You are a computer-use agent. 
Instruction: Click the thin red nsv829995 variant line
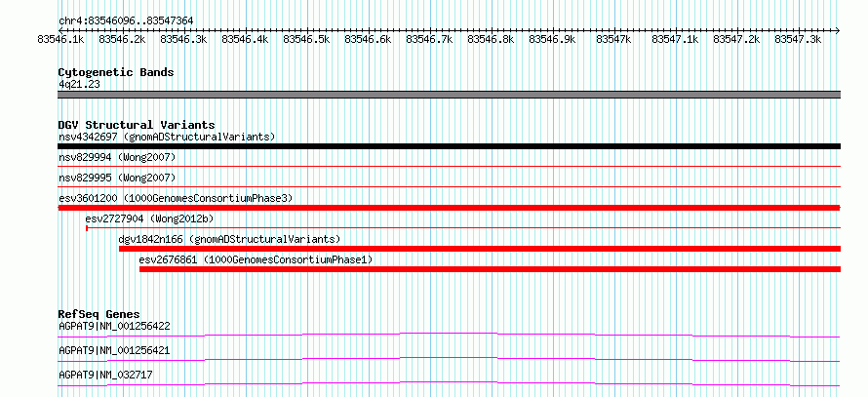450,186
